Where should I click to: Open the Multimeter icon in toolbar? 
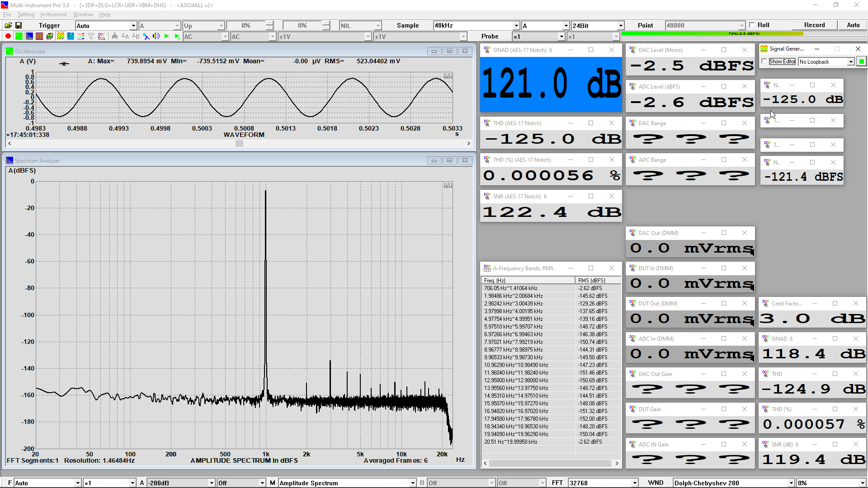coord(39,36)
